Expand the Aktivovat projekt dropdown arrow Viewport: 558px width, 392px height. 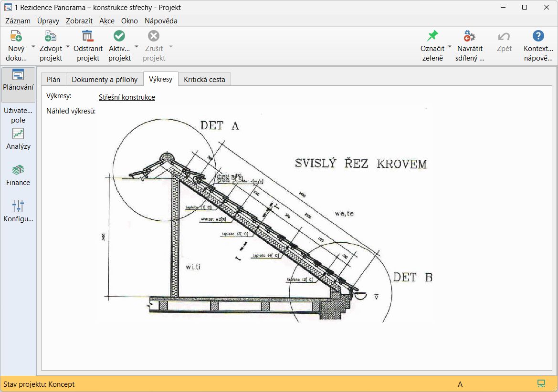click(137, 47)
